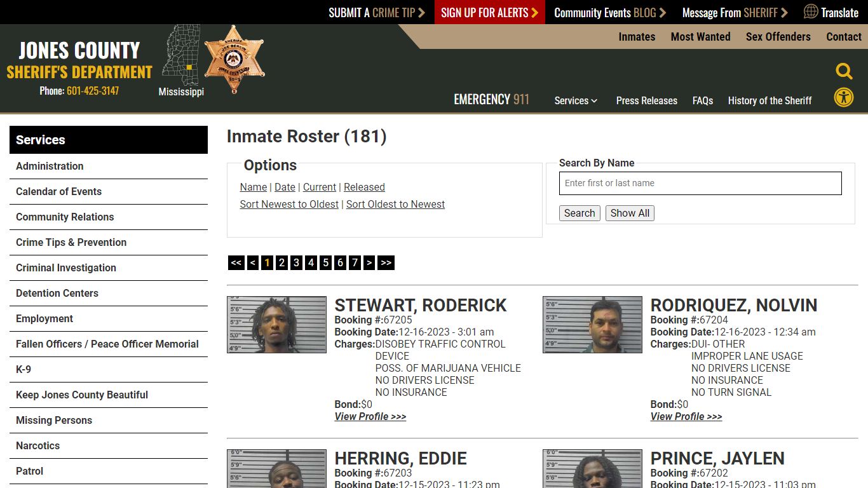
Task: Go to page 4 of roster
Action: [311, 262]
